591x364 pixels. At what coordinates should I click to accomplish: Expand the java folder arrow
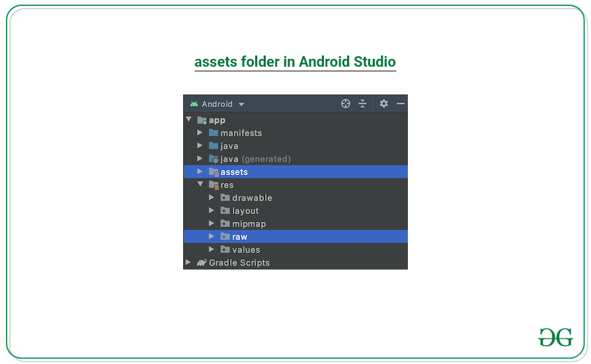(200, 145)
